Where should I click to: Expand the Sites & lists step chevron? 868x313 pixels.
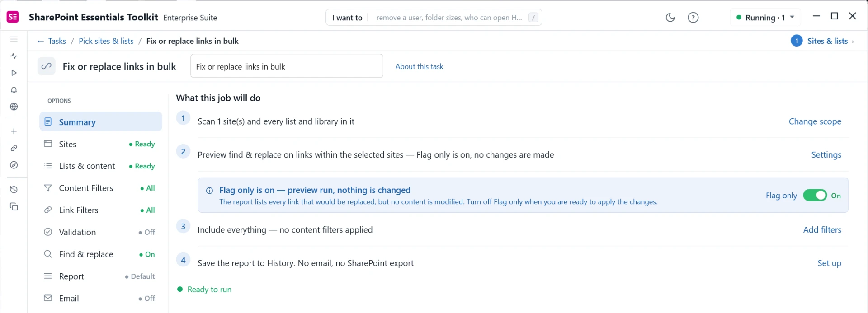pos(853,42)
